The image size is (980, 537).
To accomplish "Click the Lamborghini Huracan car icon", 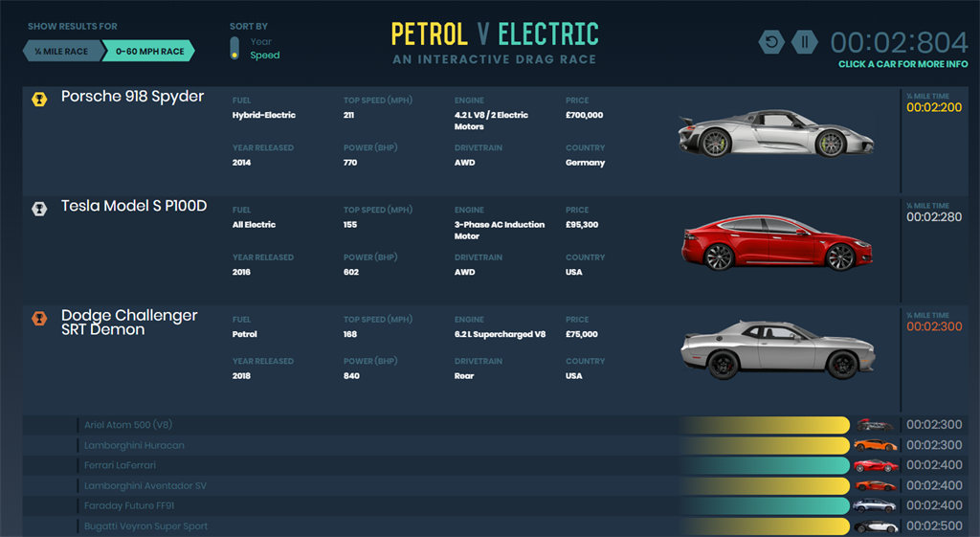I will 876,445.
